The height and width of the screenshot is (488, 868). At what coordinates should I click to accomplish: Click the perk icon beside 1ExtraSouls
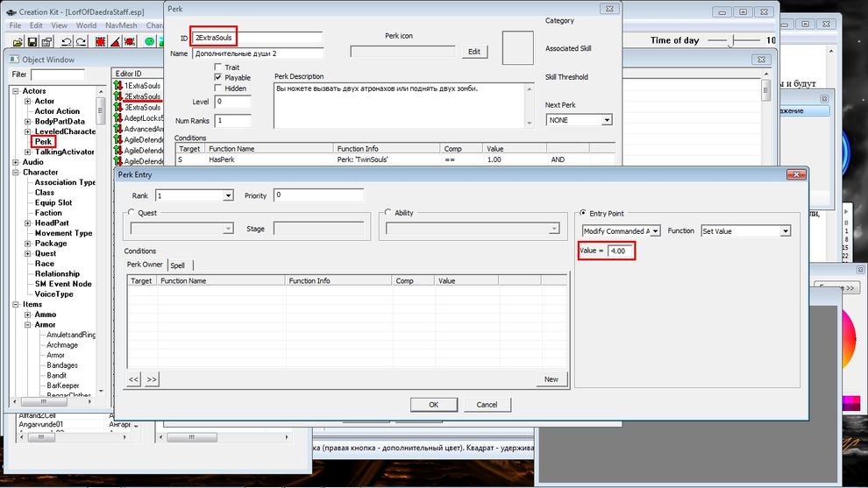(x=117, y=85)
